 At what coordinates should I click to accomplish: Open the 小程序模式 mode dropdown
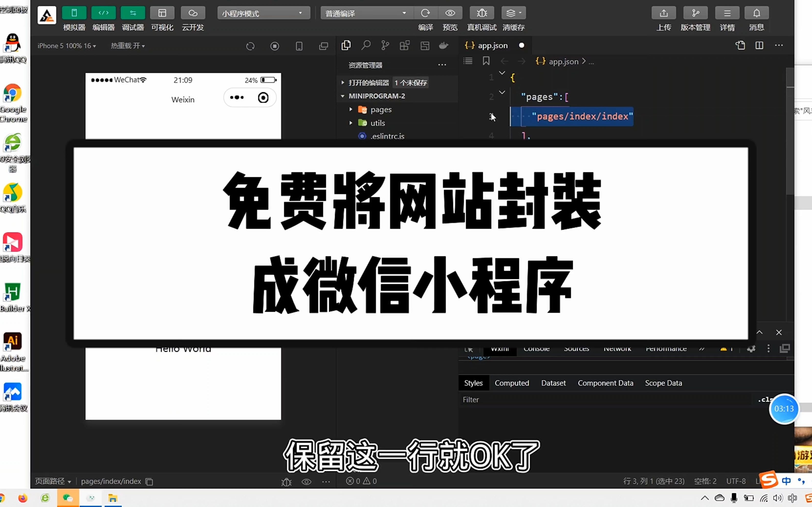[264, 13]
